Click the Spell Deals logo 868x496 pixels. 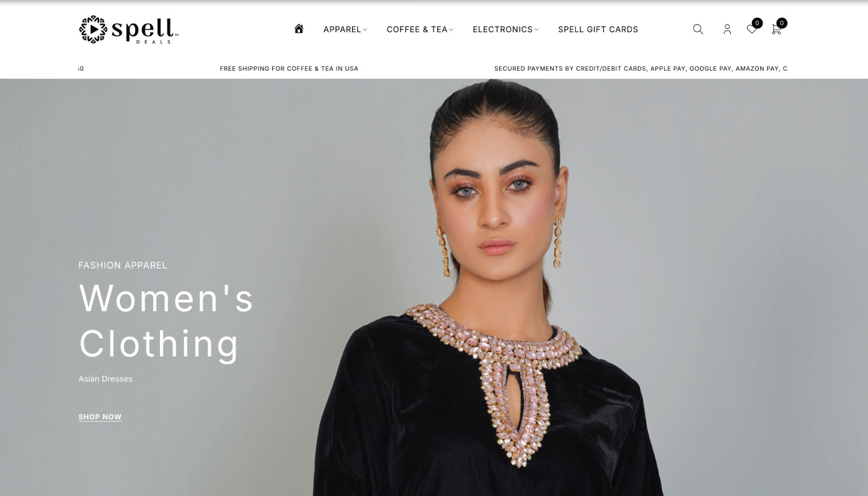point(129,29)
